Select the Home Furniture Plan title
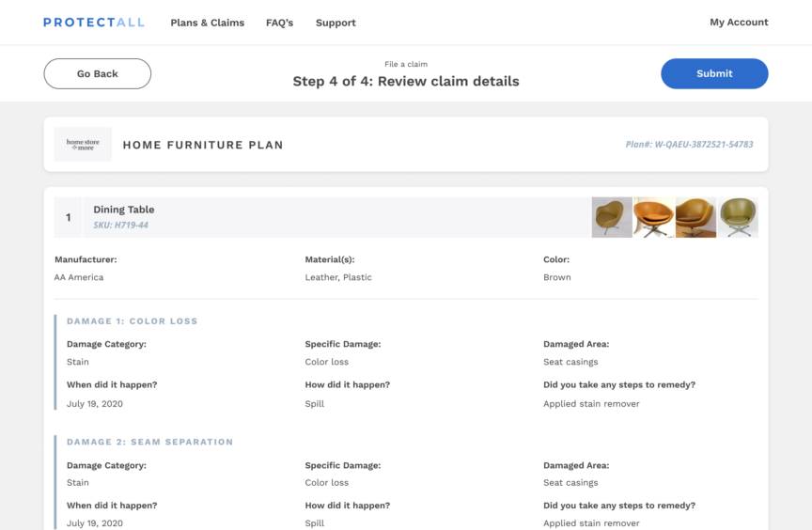 (203, 145)
